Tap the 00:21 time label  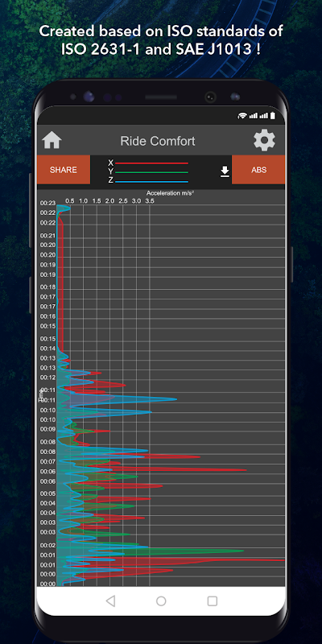pos(47,235)
